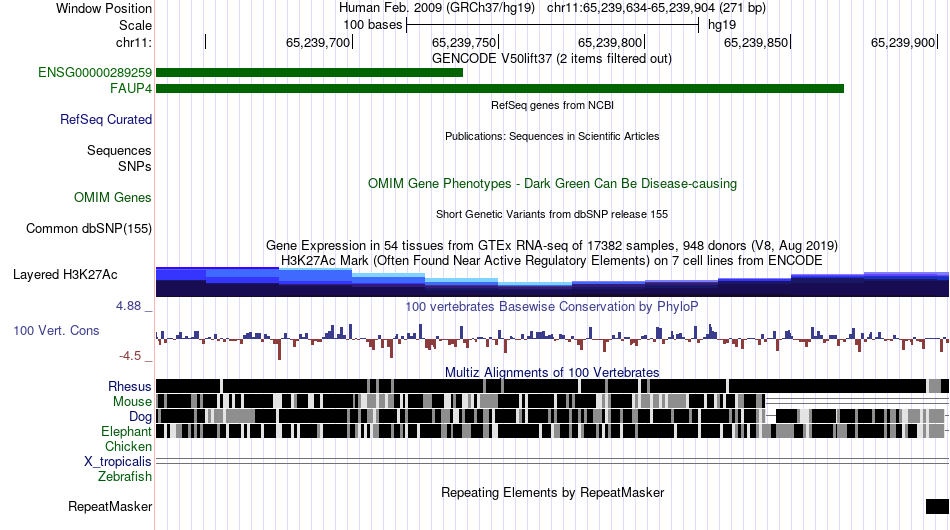Select the Mouse alignment label
The image size is (950, 530).
[132, 402]
